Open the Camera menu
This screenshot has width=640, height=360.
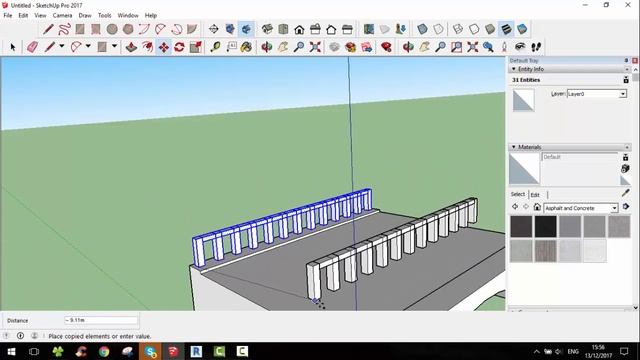click(62, 16)
